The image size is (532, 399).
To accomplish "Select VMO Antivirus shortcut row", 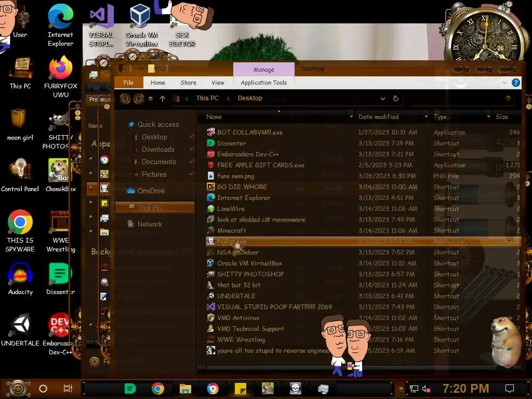I will 363,317.
